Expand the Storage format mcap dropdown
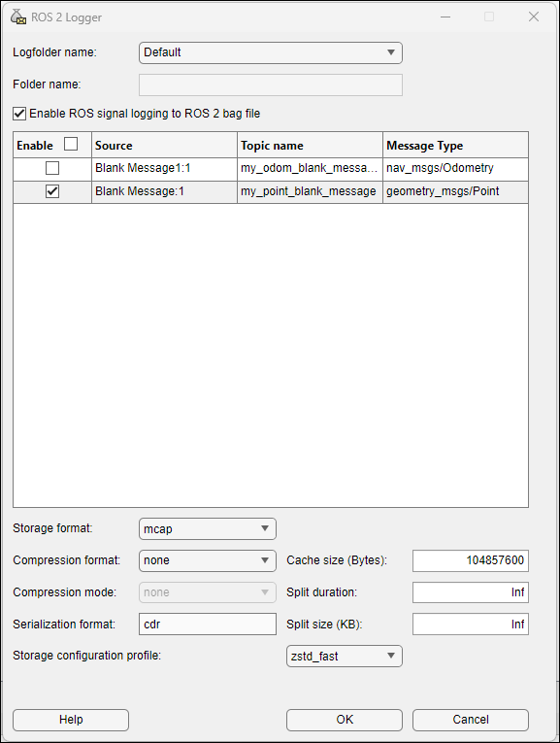 tap(208, 528)
